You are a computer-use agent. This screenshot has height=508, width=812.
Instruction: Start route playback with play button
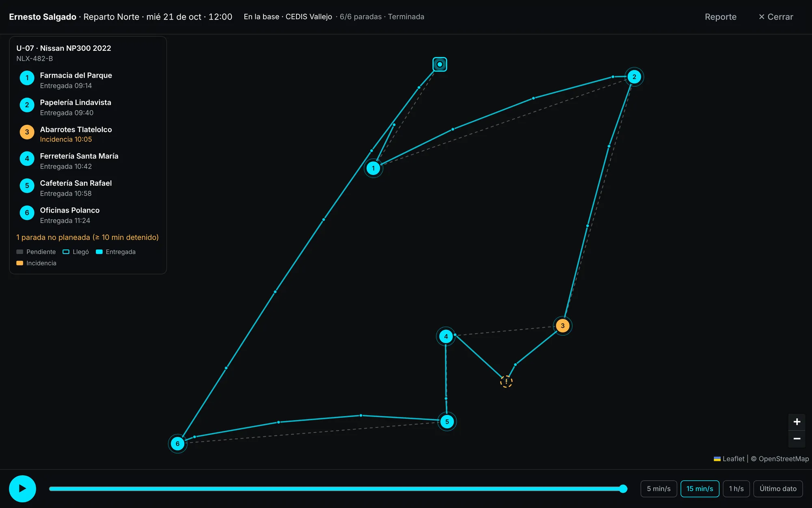pos(22,488)
